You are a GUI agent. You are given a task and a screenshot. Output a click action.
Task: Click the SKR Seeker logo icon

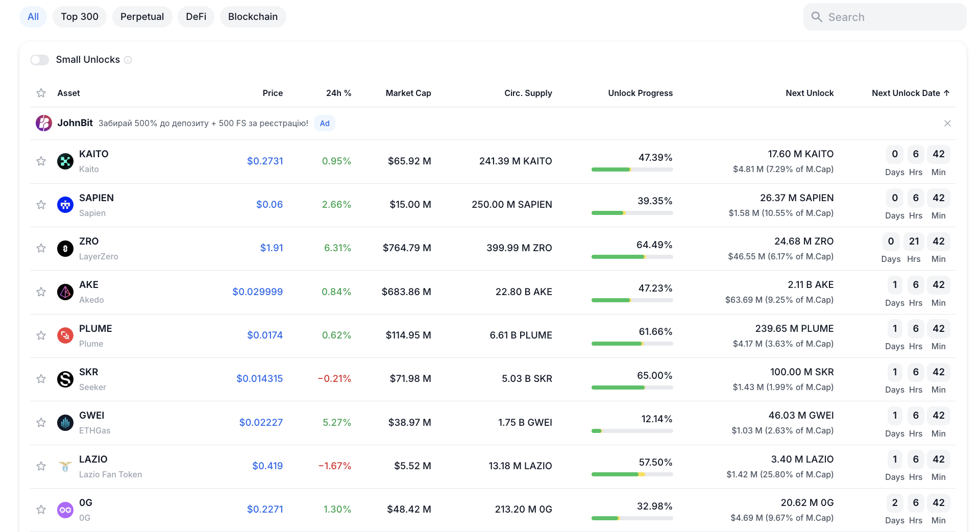pyautogui.click(x=65, y=379)
